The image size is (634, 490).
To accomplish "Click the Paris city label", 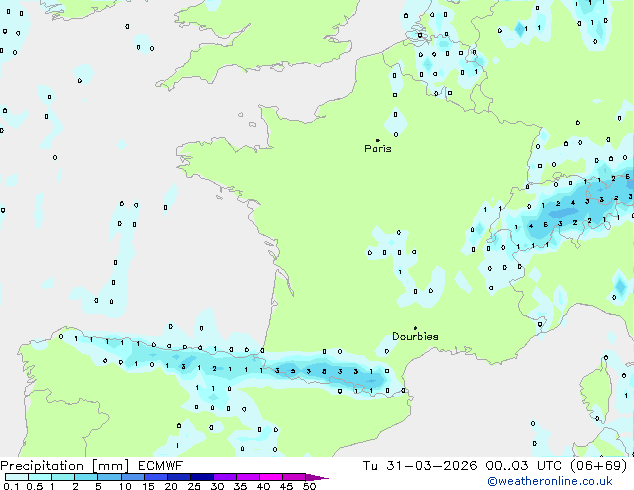I will pos(378,149).
